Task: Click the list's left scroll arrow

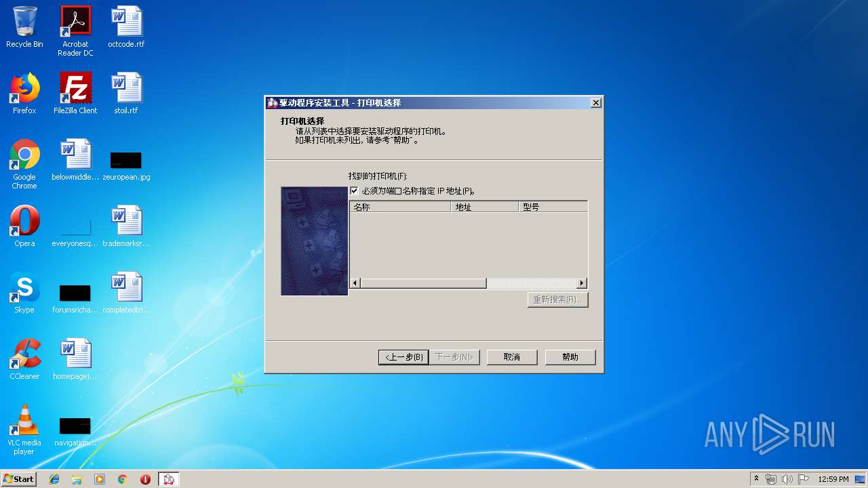Action: click(355, 283)
